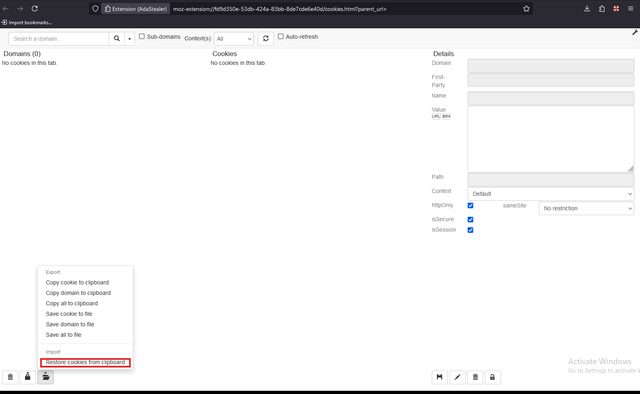This screenshot has height=394, width=640.
Task: Uncheck the isSession checkbox
Action: coord(470,230)
